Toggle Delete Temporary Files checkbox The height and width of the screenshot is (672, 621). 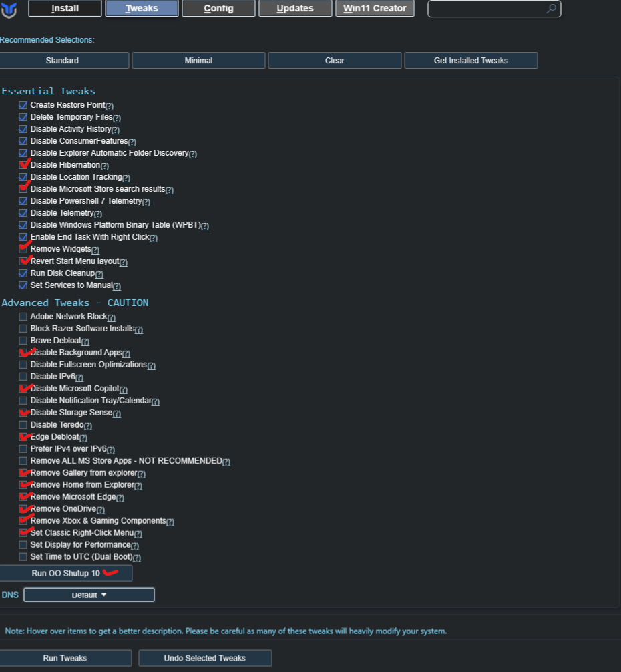pyautogui.click(x=23, y=117)
